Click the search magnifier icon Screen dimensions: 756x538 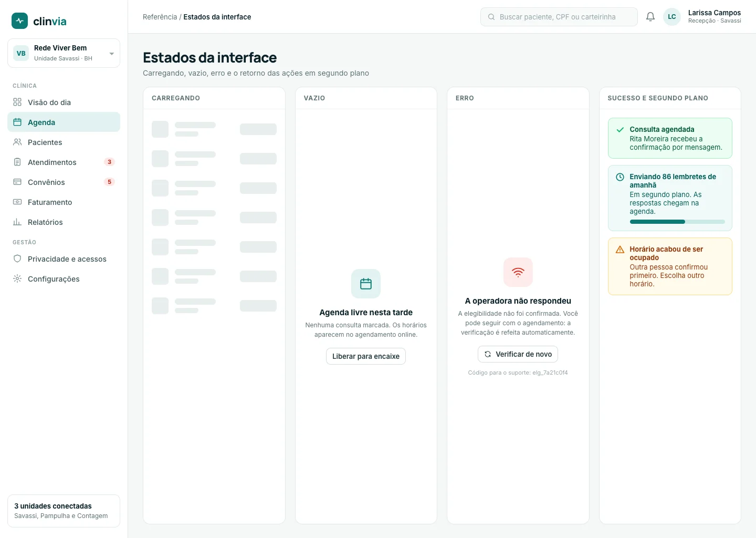point(491,17)
